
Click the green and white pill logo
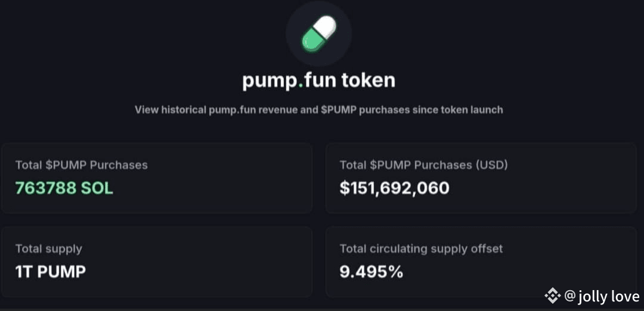pos(318,33)
